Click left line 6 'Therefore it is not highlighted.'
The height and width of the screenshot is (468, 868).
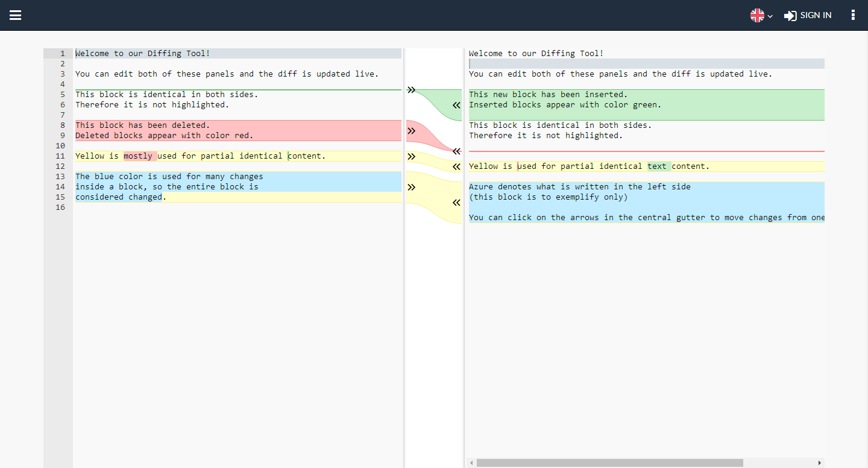point(153,104)
